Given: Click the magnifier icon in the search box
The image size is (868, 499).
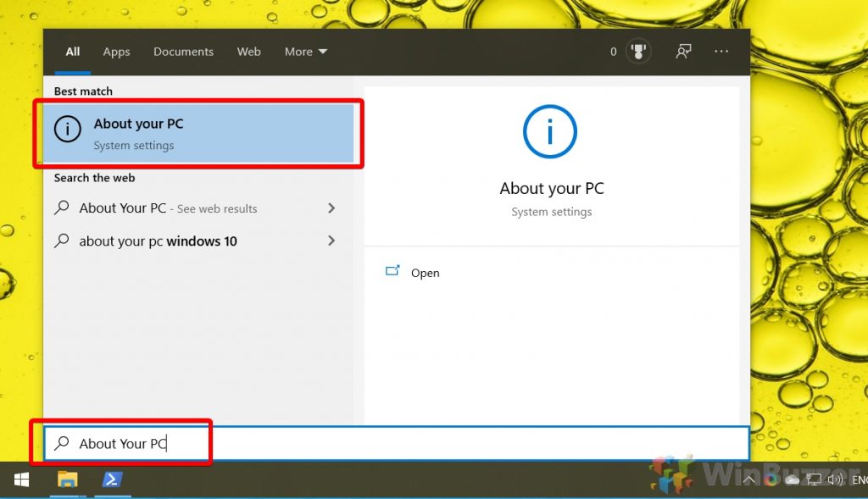Looking at the screenshot, I should pos(61,442).
